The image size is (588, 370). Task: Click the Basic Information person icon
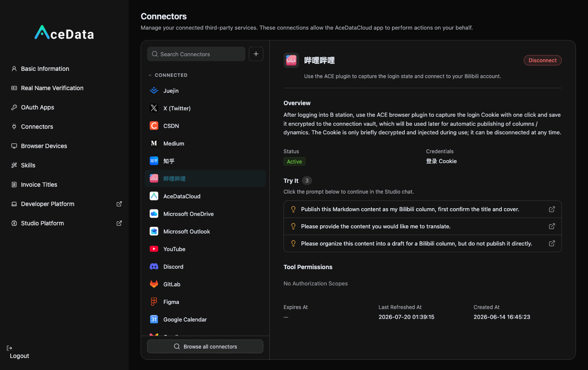(x=14, y=69)
